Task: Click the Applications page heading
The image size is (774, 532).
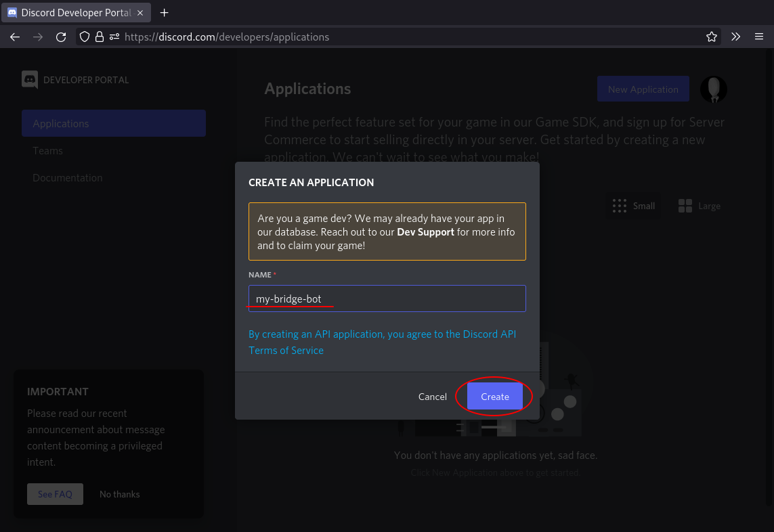Action: tap(307, 89)
